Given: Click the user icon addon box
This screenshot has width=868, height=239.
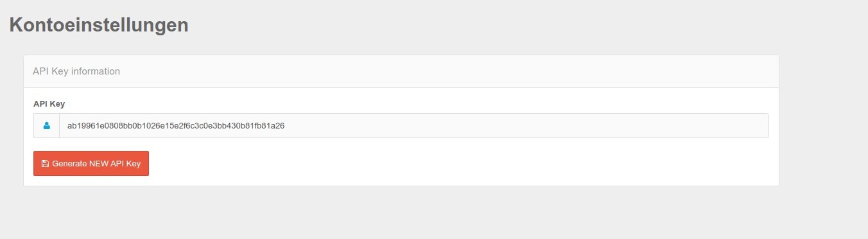Looking at the screenshot, I should [46, 126].
